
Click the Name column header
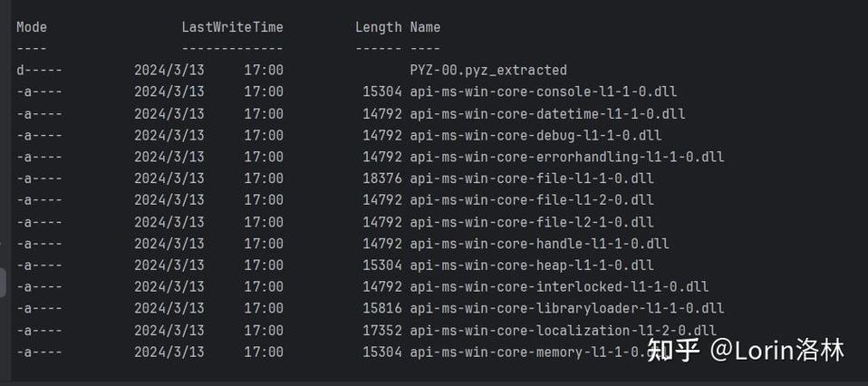click(x=425, y=27)
